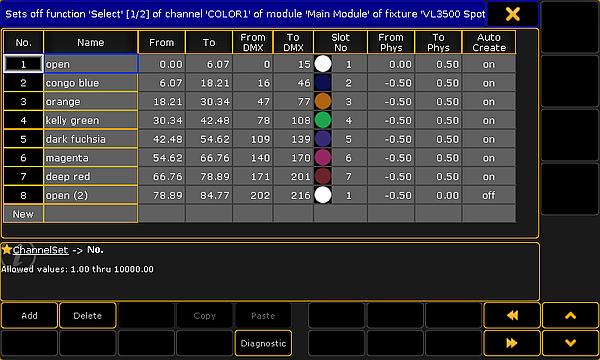The width and height of the screenshot is (600, 360).
Task: Click the down chevron arrow button
Action: pos(571,343)
